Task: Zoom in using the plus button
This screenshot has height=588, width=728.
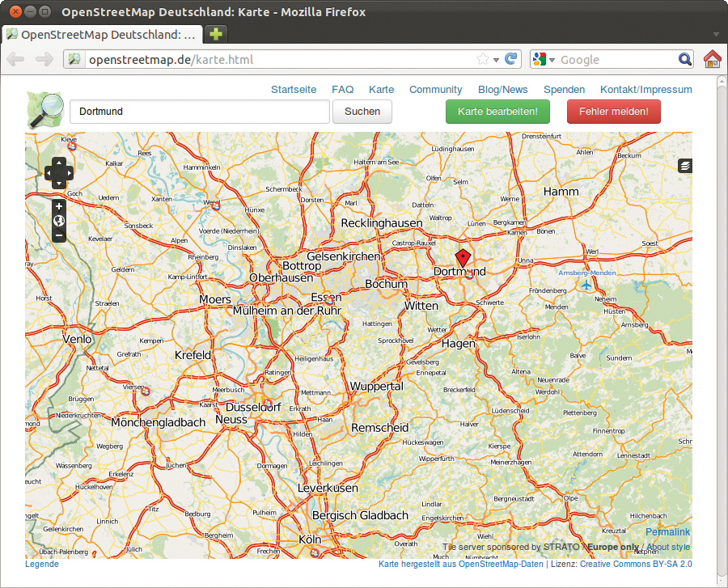Action: (x=59, y=206)
